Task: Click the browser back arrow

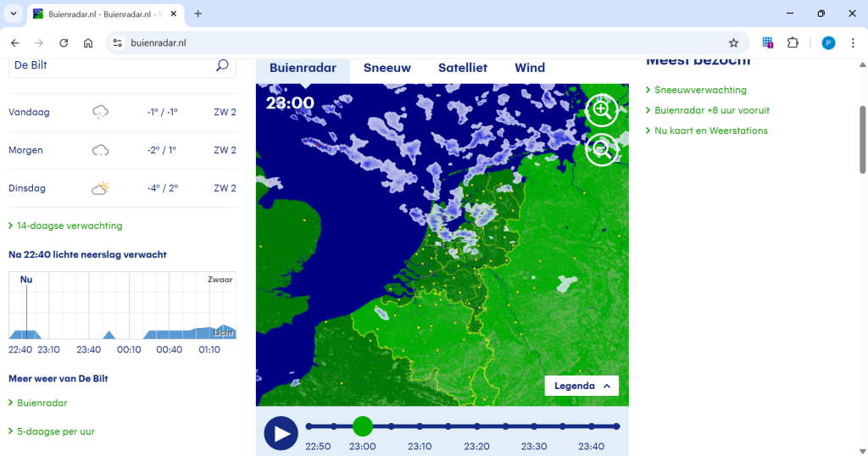Action: pyautogui.click(x=15, y=42)
